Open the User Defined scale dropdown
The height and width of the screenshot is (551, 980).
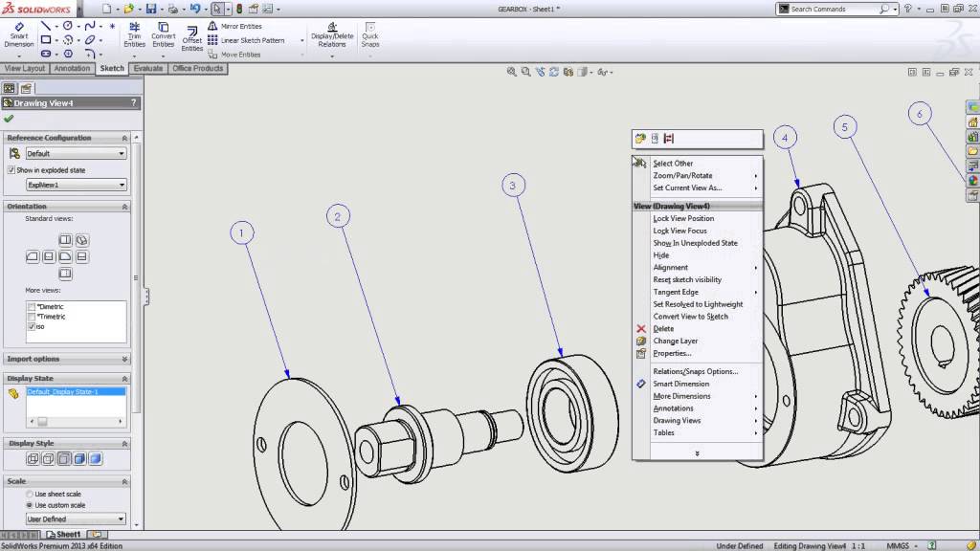[x=77, y=519]
